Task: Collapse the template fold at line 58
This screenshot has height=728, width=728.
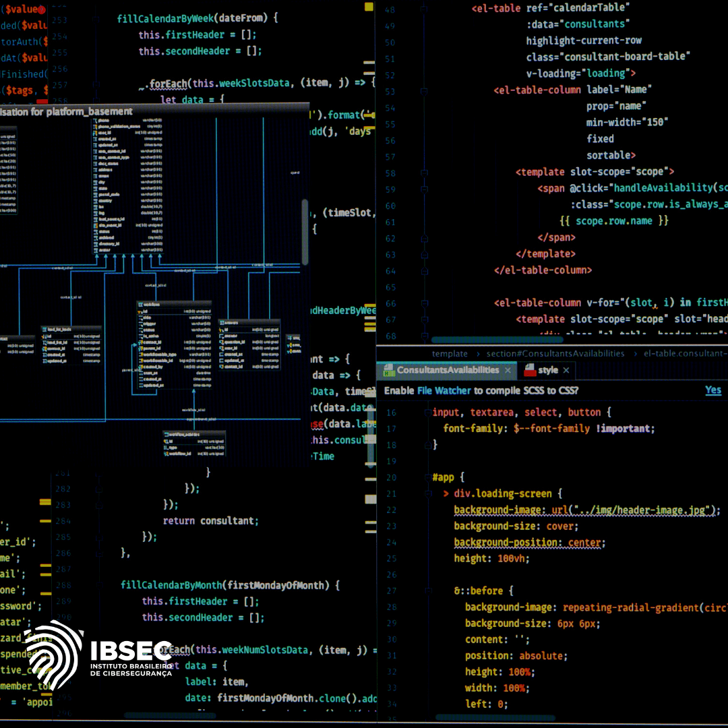Action: (423, 173)
